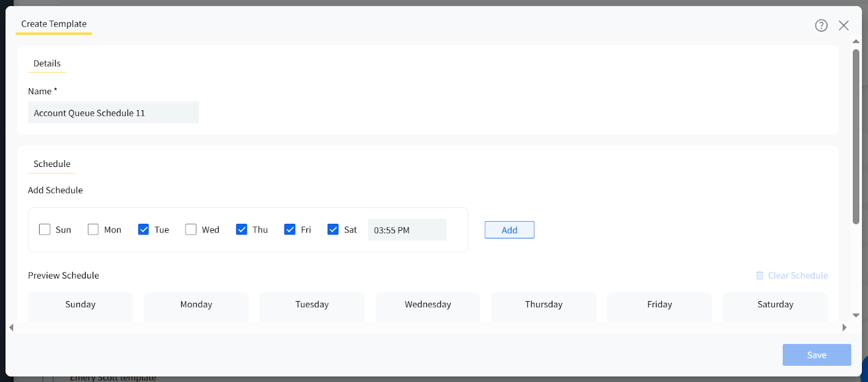Click the trash icon beside Clear Schedule
The image size is (868, 382).
pos(759,275)
